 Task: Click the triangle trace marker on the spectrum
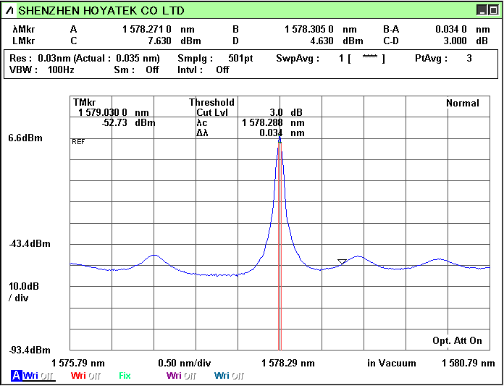[342, 261]
